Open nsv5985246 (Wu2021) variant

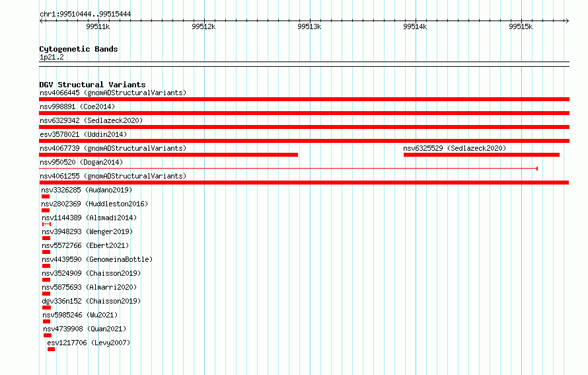point(80,315)
